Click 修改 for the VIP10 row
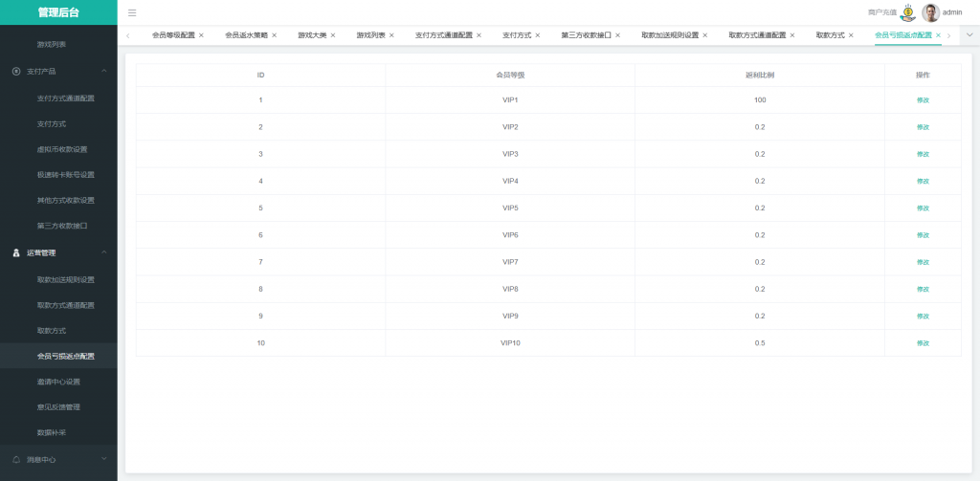Viewport: 980px width, 481px height. click(923, 342)
